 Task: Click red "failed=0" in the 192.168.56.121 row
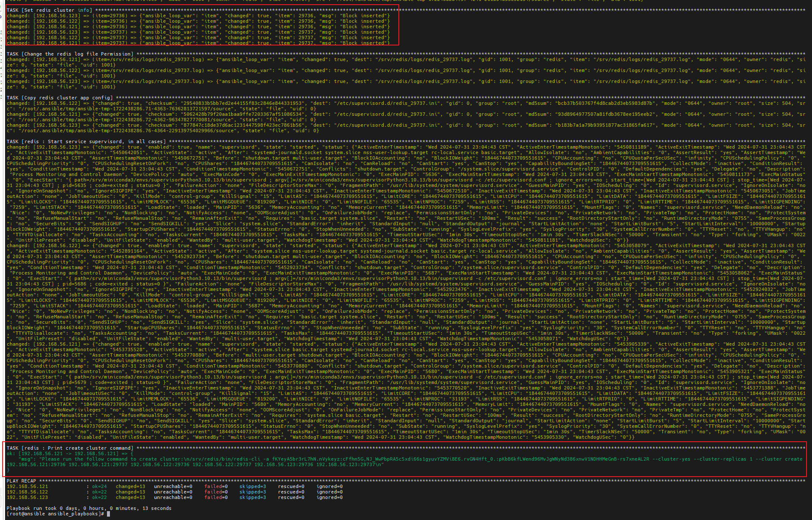(216, 486)
